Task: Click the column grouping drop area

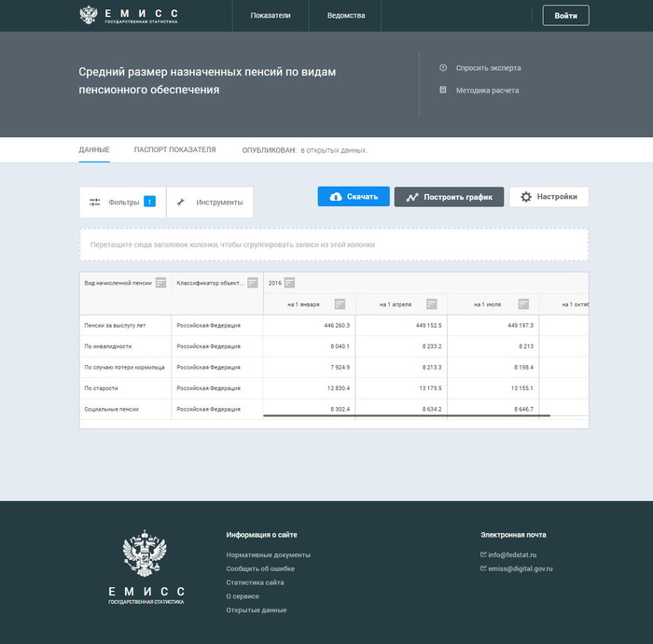Action: [x=334, y=245]
